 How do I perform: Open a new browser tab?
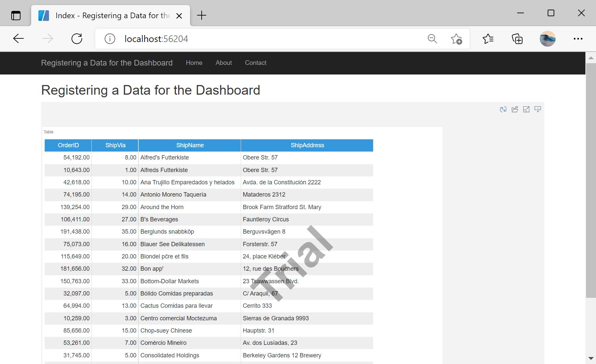click(202, 15)
